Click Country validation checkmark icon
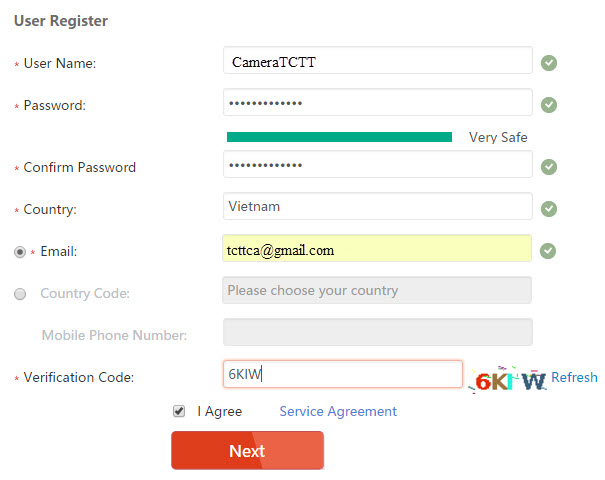 tap(549, 209)
